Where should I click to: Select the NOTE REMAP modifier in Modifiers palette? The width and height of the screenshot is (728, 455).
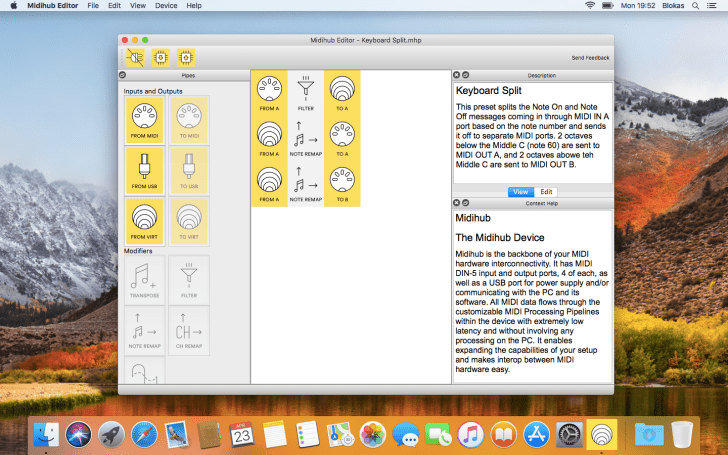(x=144, y=331)
